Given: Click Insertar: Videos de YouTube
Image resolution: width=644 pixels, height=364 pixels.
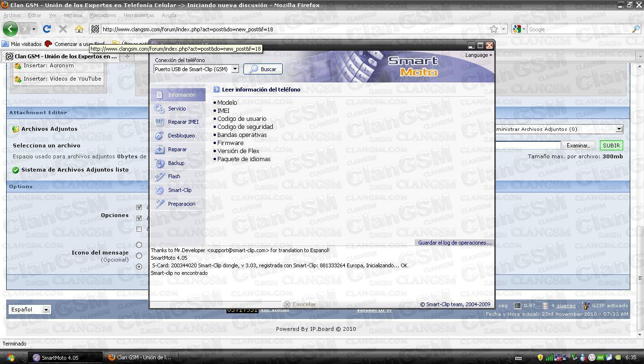Looking at the screenshot, I should [58, 79].
